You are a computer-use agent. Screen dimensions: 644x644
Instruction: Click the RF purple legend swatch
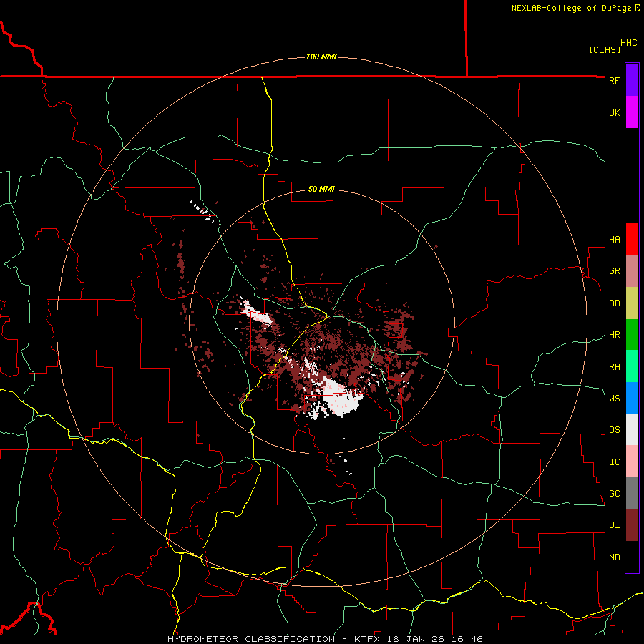[x=632, y=80]
